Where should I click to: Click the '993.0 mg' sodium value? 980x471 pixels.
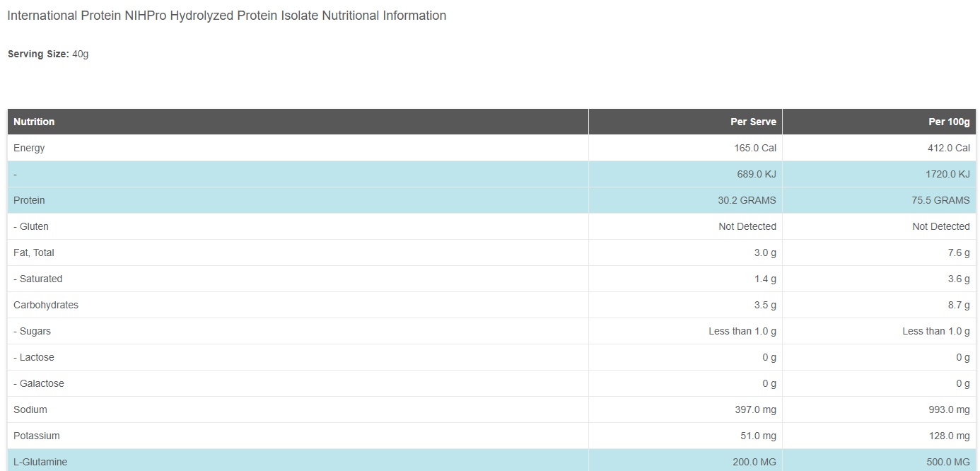coord(950,409)
